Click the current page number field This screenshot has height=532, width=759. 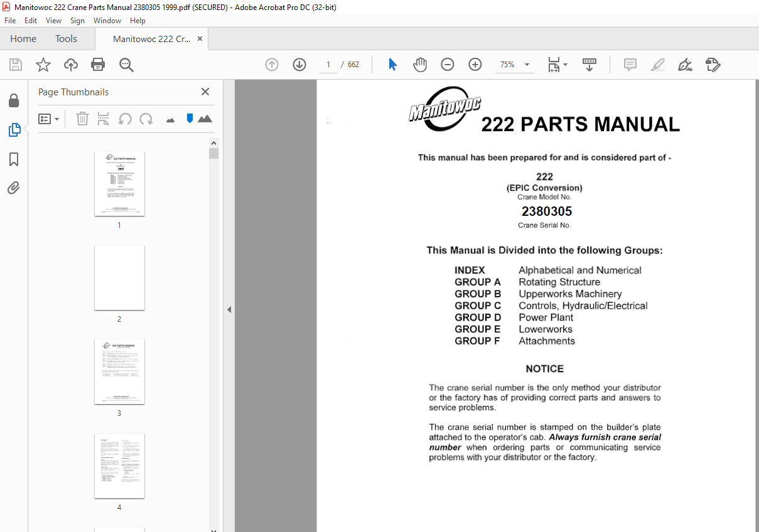coord(328,65)
